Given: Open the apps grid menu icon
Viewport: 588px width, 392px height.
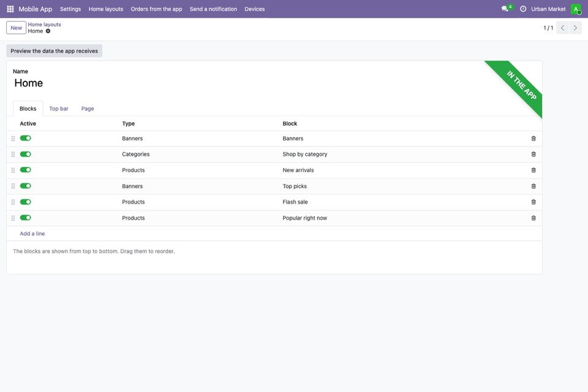Looking at the screenshot, I should (10, 9).
